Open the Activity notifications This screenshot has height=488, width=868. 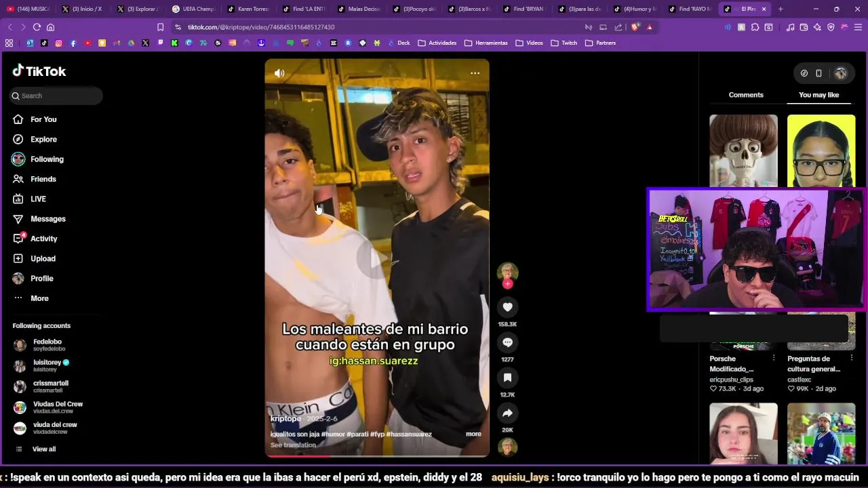coord(43,239)
